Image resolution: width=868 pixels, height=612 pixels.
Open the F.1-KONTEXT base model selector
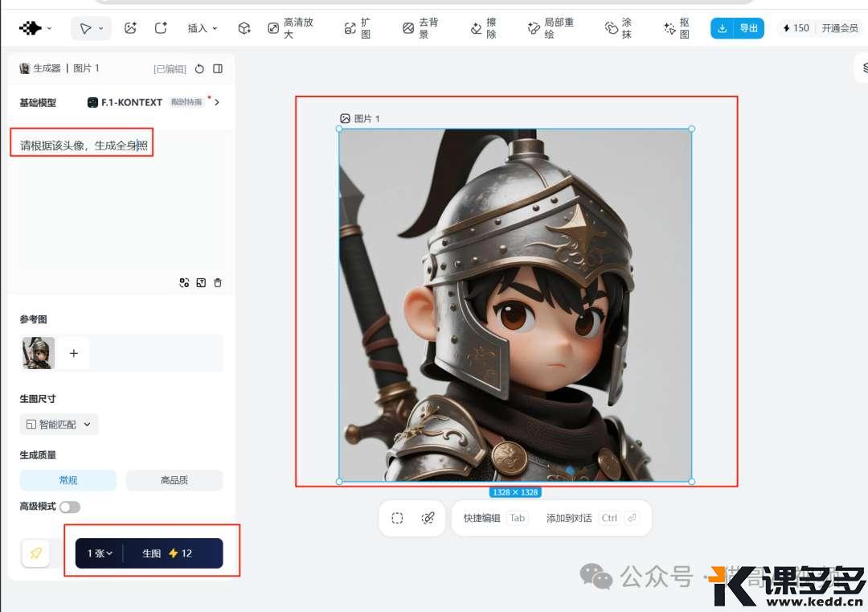(154, 102)
